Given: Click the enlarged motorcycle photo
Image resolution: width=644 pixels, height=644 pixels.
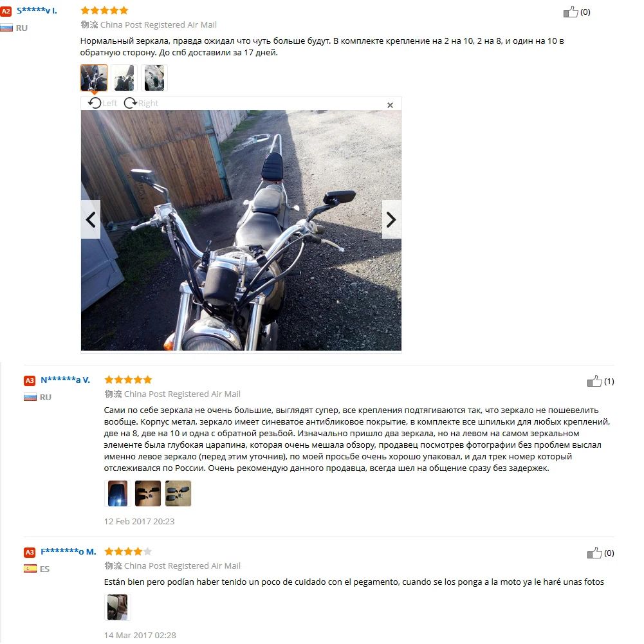Looking at the screenshot, I should pos(241,230).
